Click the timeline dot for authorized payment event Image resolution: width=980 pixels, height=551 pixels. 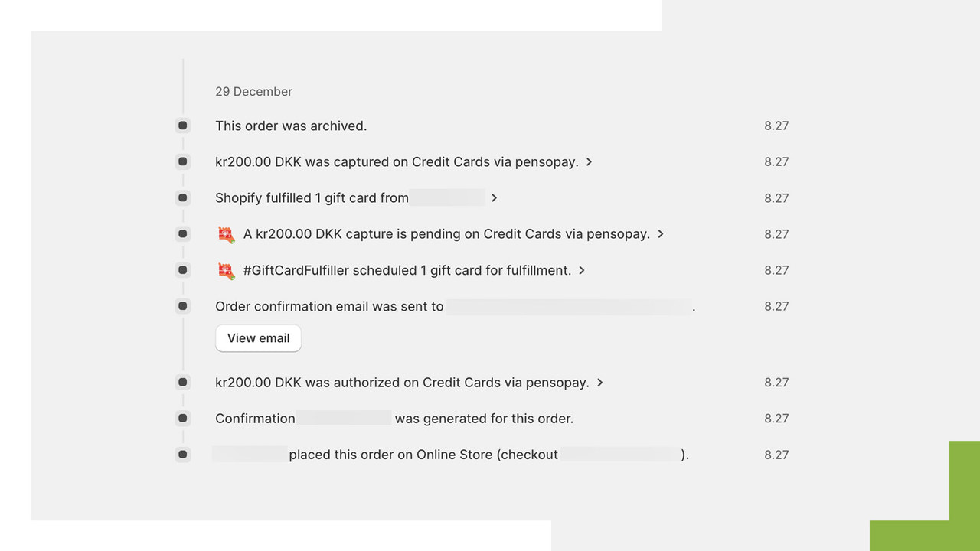182,382
